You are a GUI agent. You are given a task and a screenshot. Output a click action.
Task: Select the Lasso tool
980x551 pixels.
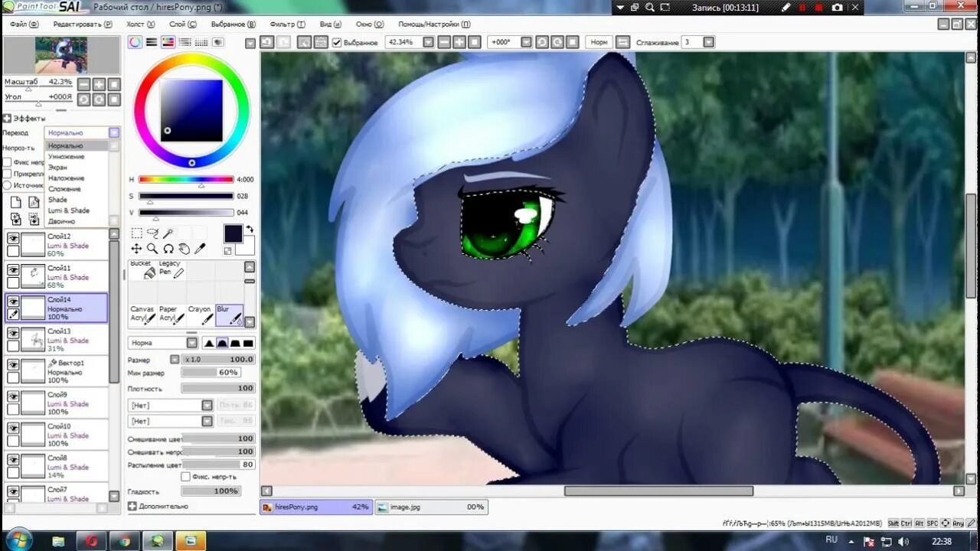(152, 233)
